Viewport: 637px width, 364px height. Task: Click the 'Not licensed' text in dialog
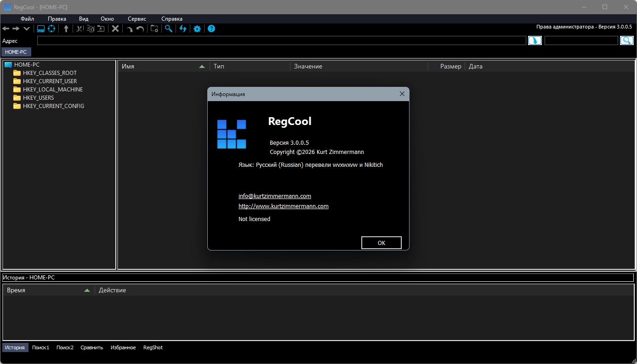coord(254,219)
